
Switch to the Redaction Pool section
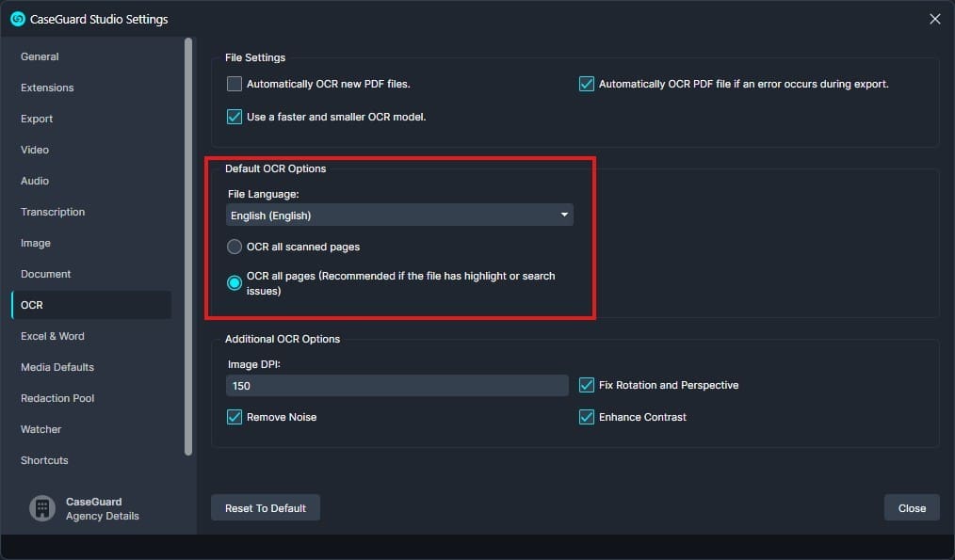click(x=57, y=398)
